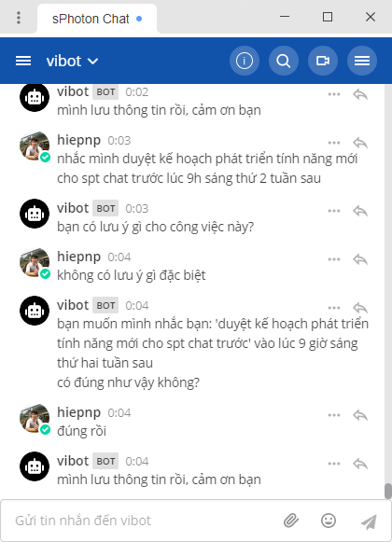The image size is (392, 542).
Task: Click the chat vertical scrollbar thumb
Action: [x=388, y=491]
